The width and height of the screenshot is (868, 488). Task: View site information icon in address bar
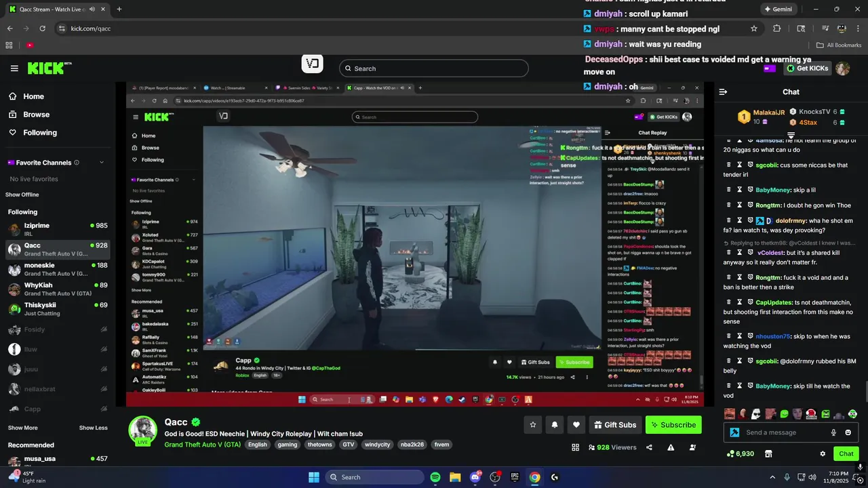pyautogui.click(x=62, y=28)
